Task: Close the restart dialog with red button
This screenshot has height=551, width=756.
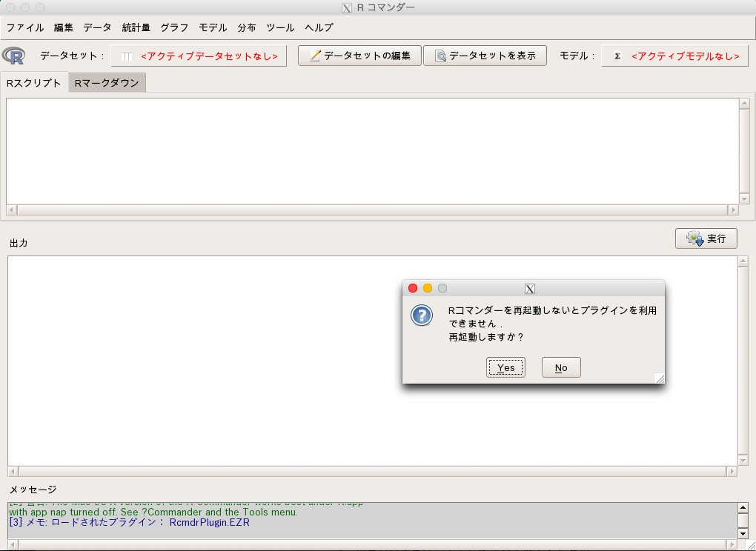Action: tap(413, 288)
